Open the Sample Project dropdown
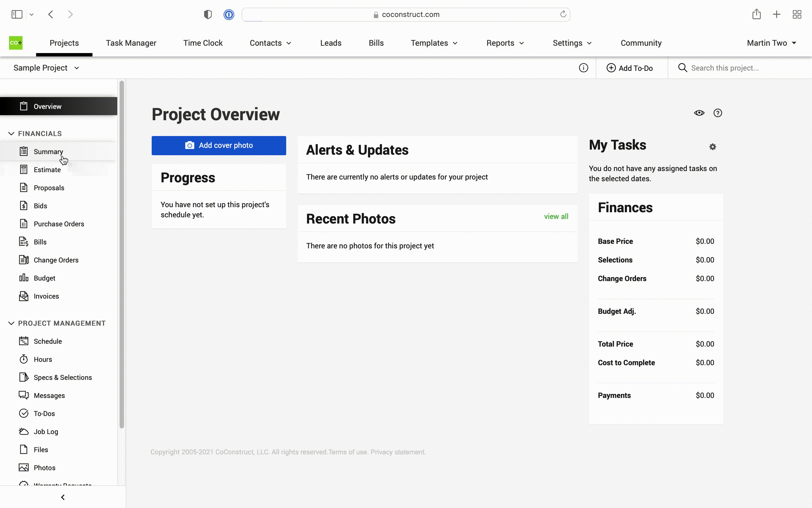This screenshot has height=508, width=812. coord(46,68)
